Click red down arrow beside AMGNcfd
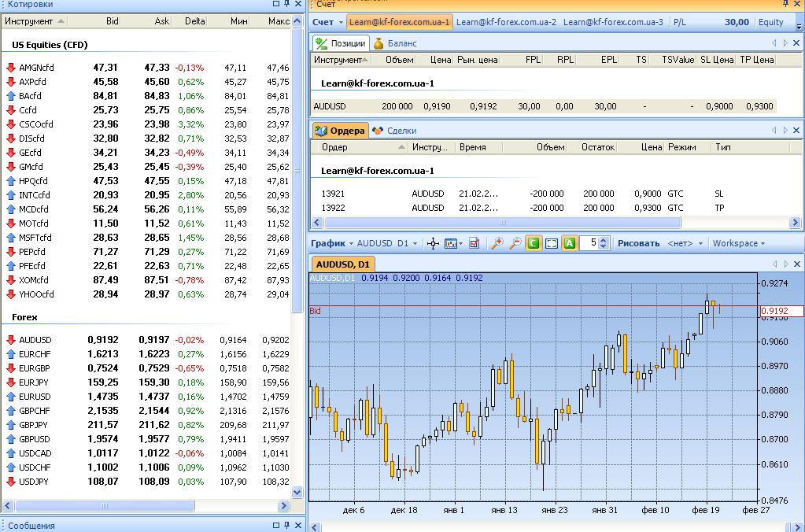 (x=11, y=67)
